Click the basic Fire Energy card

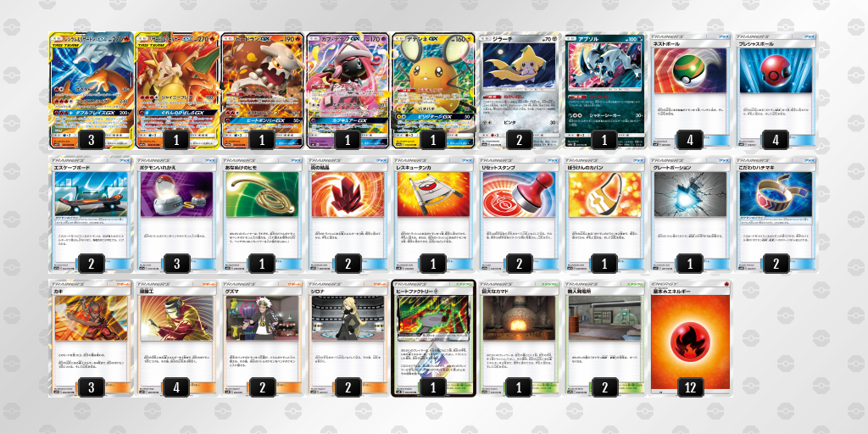click(x=690, y=338)
